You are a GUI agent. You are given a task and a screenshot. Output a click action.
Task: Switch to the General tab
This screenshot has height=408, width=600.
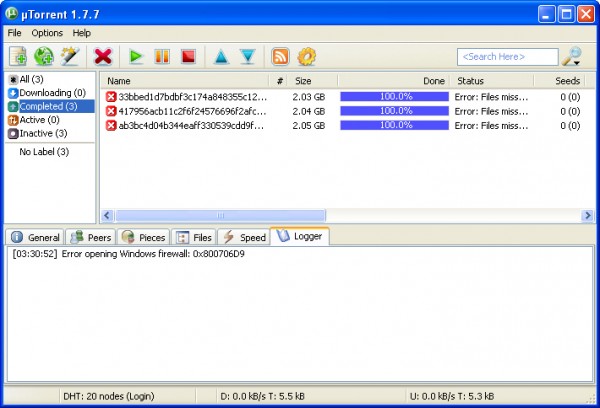[x=35, y=237]
